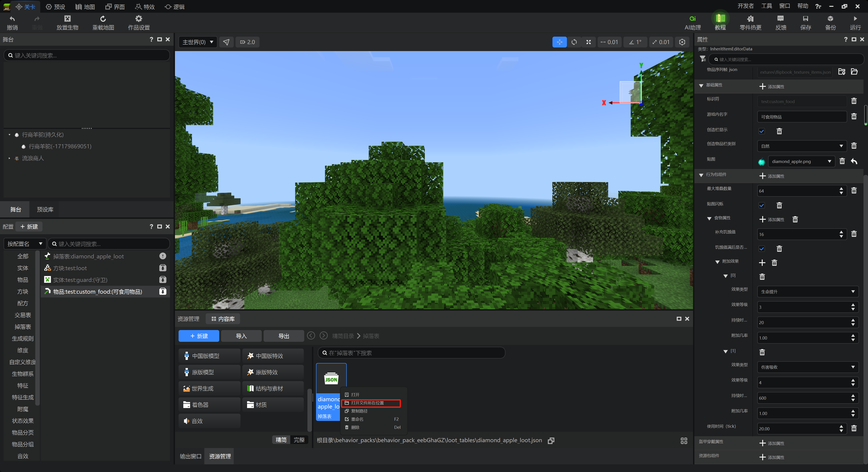Open the 反馈 feedback icon

[x=780, y=19]
